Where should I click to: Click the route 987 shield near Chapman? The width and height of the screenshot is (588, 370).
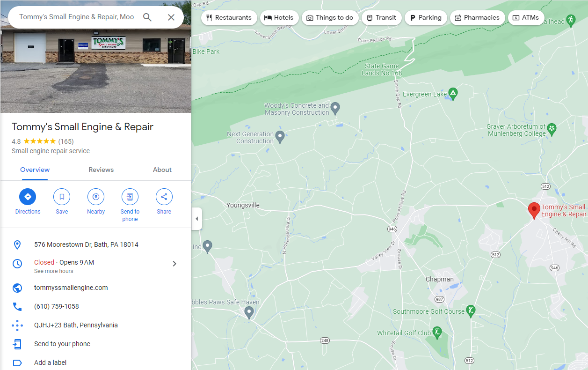tap(439, 299)
